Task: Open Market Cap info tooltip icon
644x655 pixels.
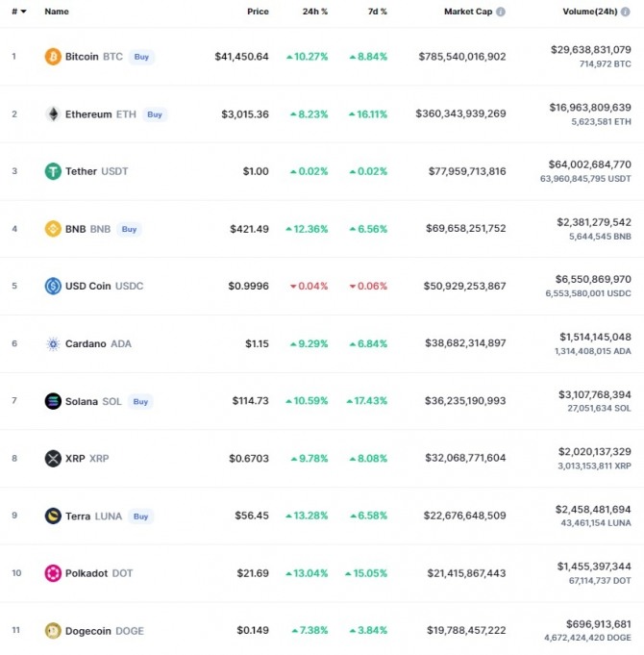Action: coord(501,12)
